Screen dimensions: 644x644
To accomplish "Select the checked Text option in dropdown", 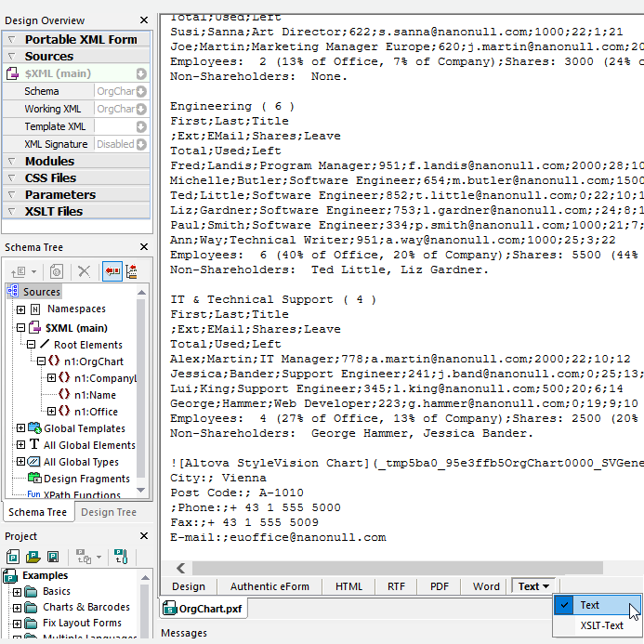I will pyautogui.click(x=590, y=605).
